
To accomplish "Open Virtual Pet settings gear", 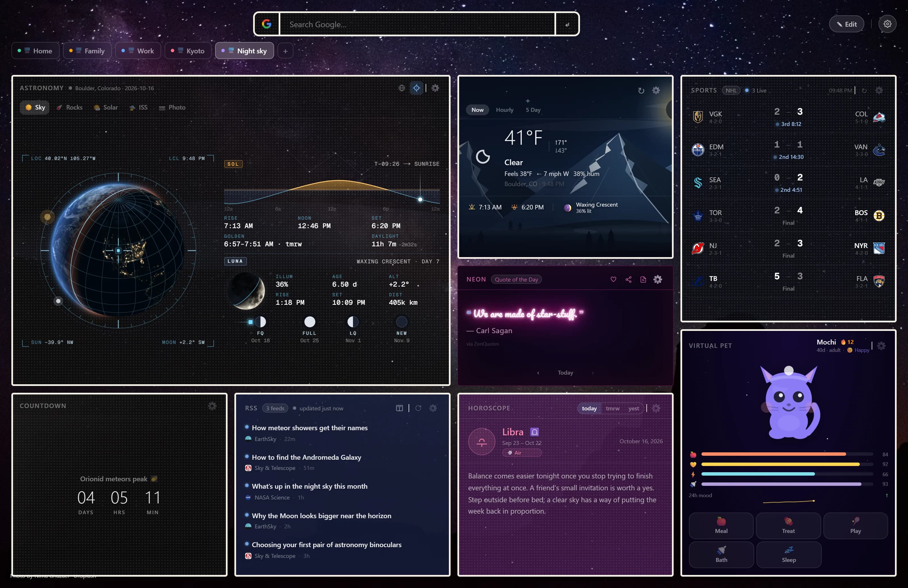I will coord(881,346).
